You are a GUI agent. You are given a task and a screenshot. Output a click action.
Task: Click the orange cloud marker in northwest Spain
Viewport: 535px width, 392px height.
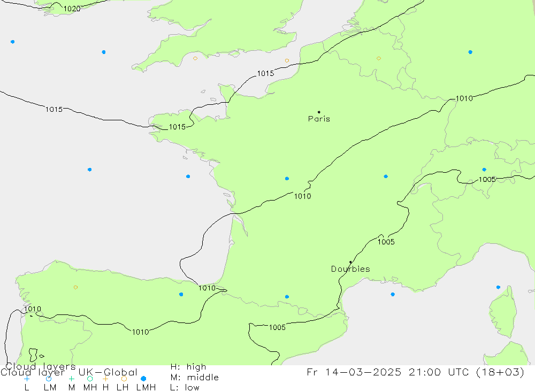click(x=76, y=287)
